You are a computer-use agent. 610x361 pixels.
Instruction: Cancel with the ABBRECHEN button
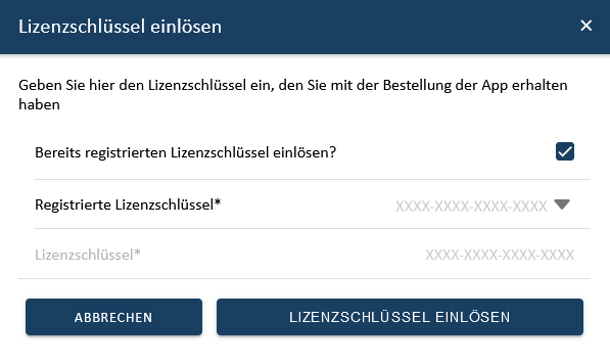coord(114,317)
